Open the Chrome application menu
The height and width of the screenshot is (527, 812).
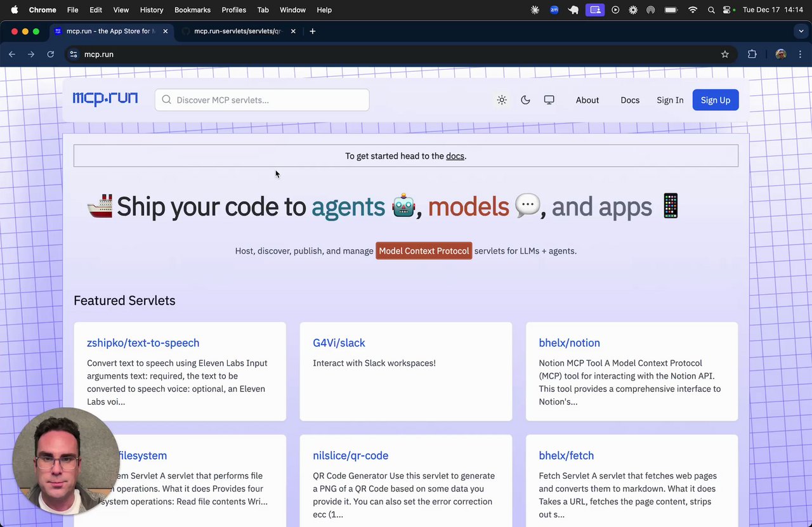click(43, 10)
